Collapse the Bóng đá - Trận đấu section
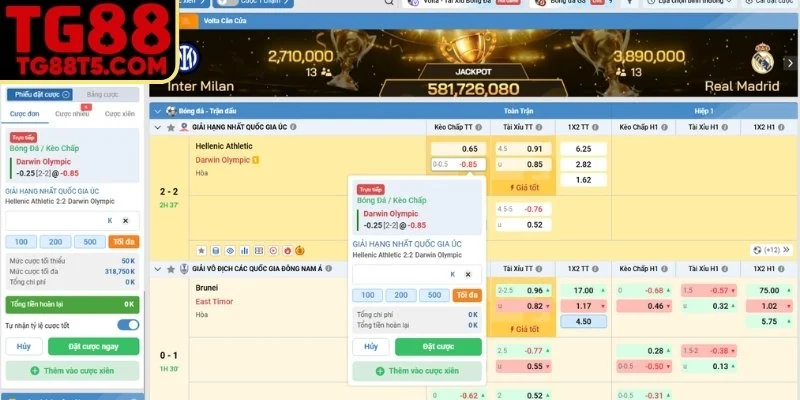The height and width of the screenshot is (400, 800). [157, 111]
